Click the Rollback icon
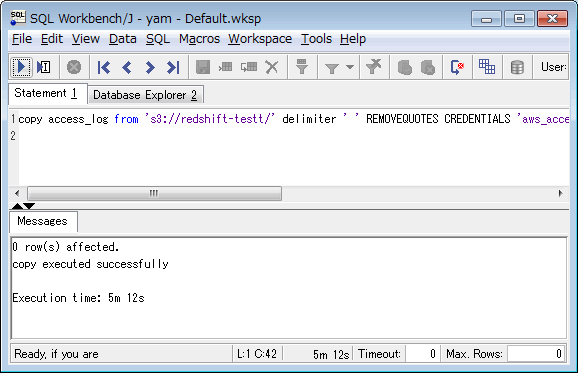 point(428,67)
